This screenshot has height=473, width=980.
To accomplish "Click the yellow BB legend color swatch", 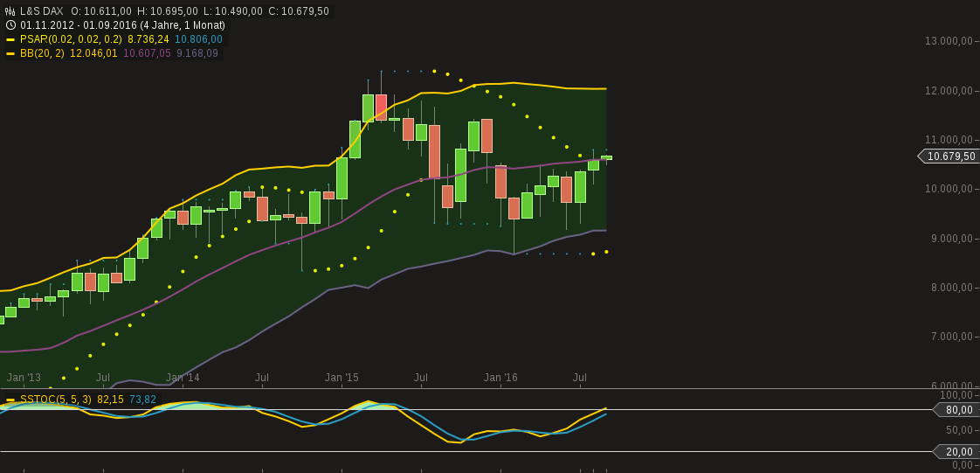I will point(10,54).
